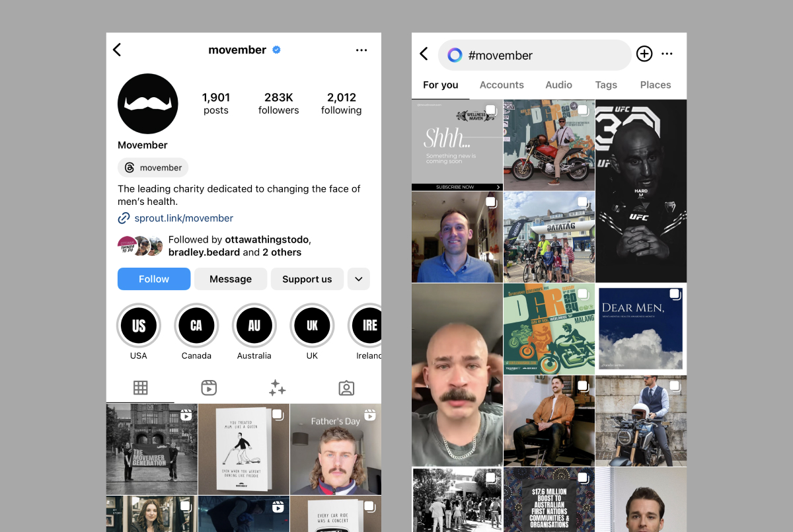The width and height of the screenshot is (793, 532).
Task: Switch to the Reels tab on profile
Action: coord(209,388)
